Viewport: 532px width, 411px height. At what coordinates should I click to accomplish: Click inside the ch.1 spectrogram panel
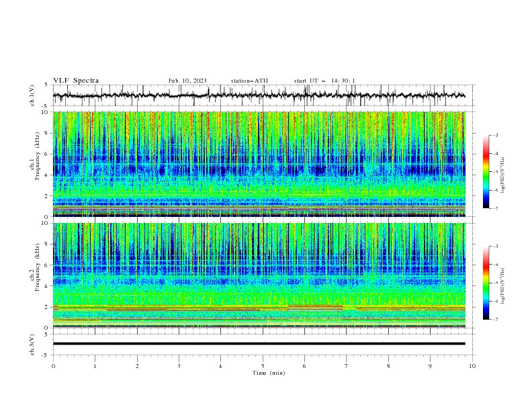[259, 164]
